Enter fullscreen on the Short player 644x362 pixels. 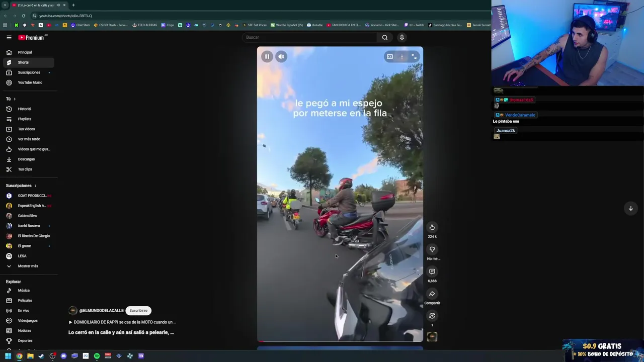click(x=414, y=57)
